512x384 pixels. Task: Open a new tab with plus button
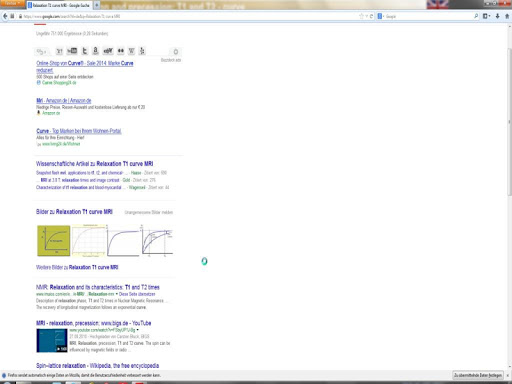pyautogui.click(x=97, y=5)
